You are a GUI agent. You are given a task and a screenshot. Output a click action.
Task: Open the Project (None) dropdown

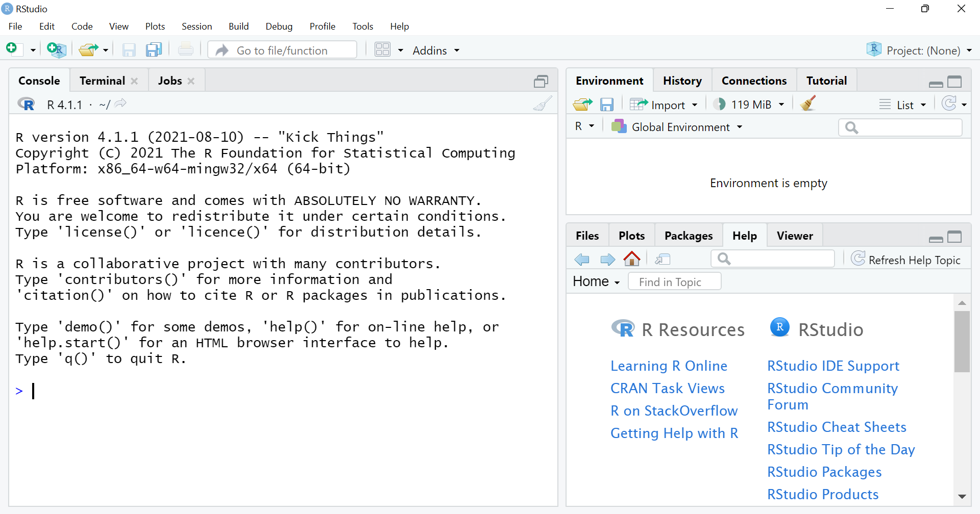pyautogui.click(x=919, y=50)
